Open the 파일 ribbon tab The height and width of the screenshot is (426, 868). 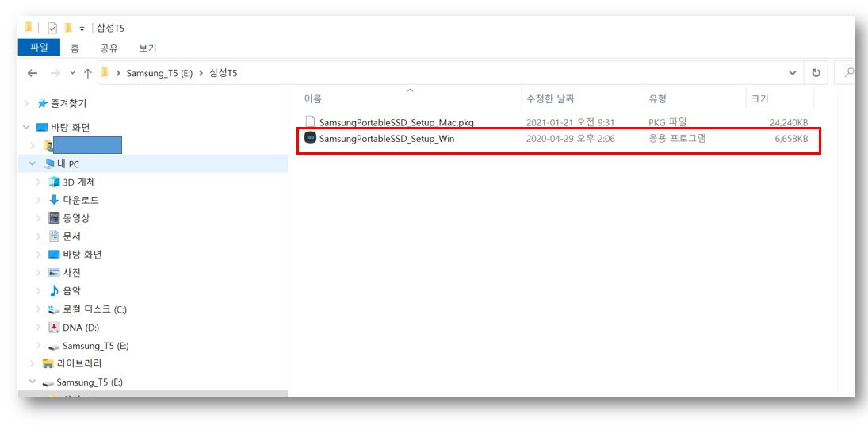pyautogui.click(x=39, y=48)
